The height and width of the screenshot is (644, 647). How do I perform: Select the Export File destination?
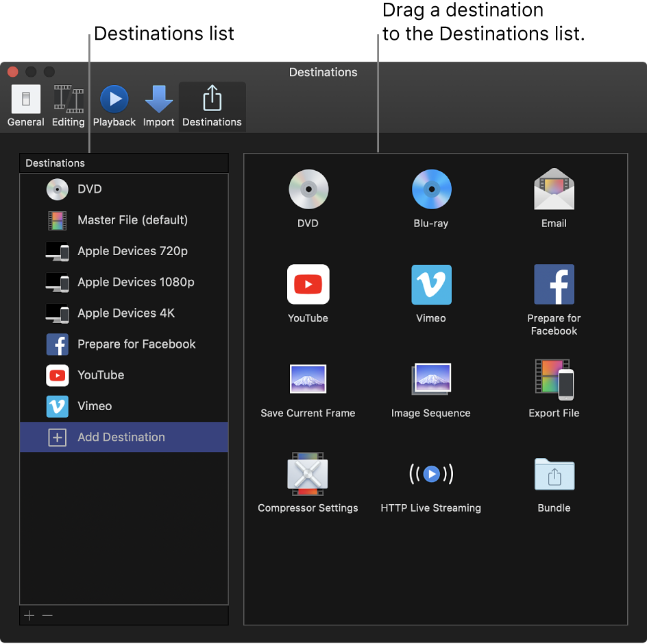click(554, 379)
